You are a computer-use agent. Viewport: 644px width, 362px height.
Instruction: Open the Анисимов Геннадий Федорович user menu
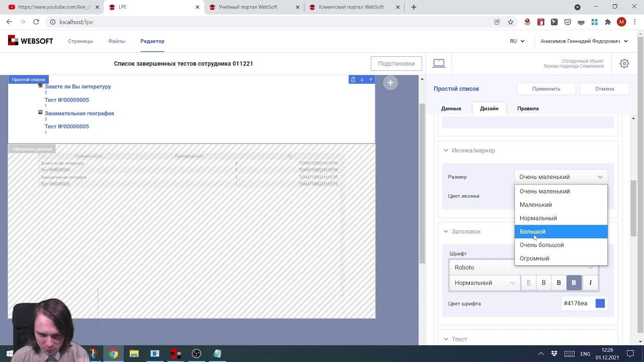click(584, 41)
